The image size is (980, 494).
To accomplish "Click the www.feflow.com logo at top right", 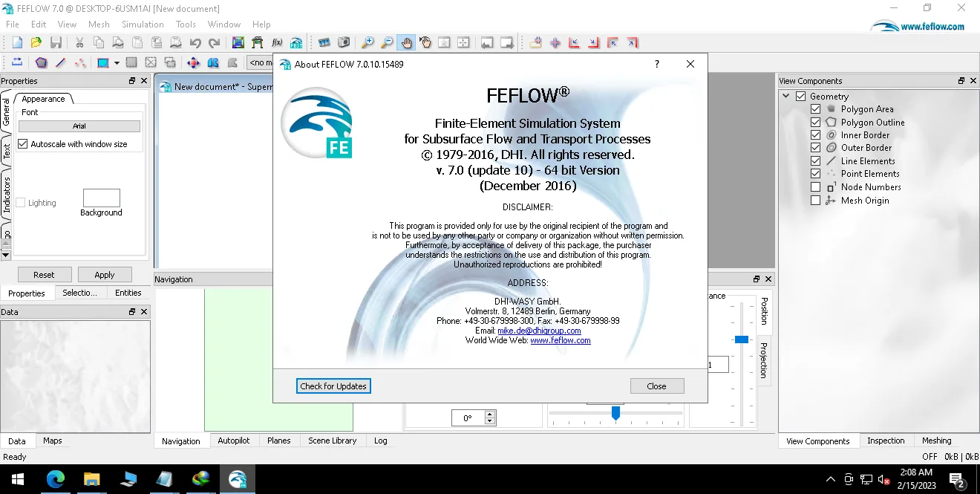I will (x=918, y=26).
